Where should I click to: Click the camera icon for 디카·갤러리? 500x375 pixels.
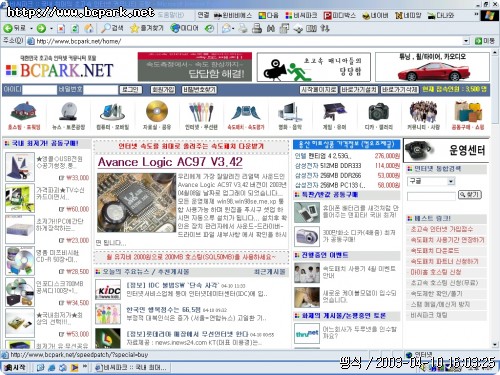[379, 112]
